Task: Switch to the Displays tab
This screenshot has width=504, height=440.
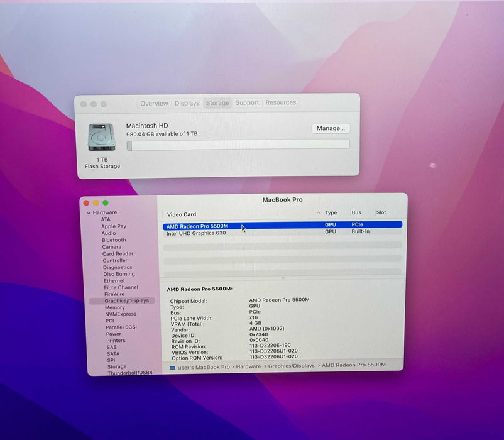Action: (187, 103)
